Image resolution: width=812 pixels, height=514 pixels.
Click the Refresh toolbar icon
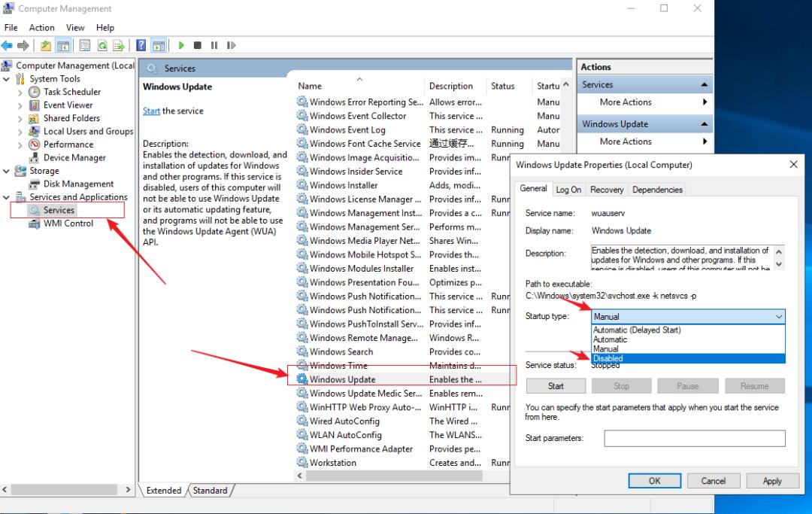[101, 45]
